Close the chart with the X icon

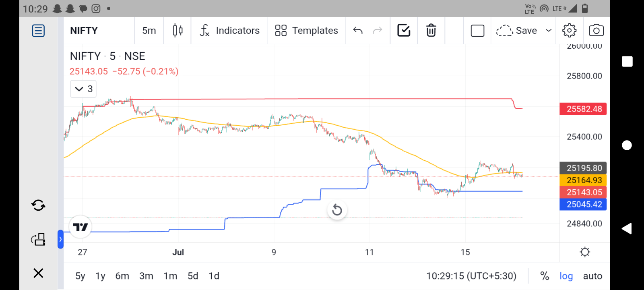point(38,273)
